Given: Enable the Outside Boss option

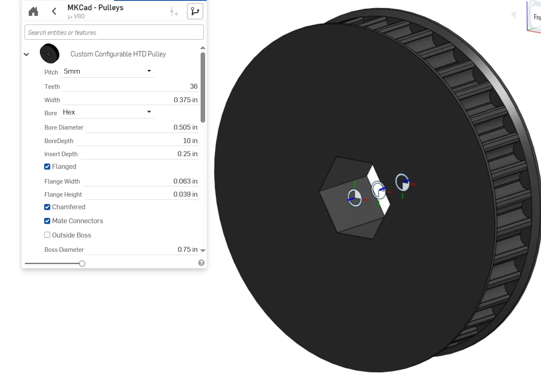Looking at the screenshot, I should (x=47, y=235).
